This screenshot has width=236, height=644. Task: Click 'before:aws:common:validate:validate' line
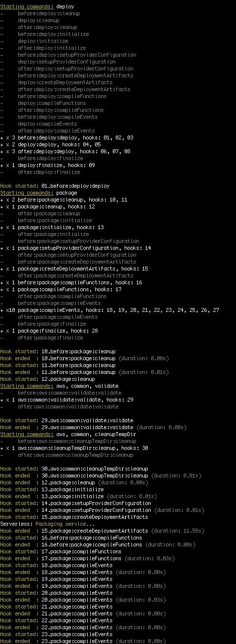tap(61, 393)
